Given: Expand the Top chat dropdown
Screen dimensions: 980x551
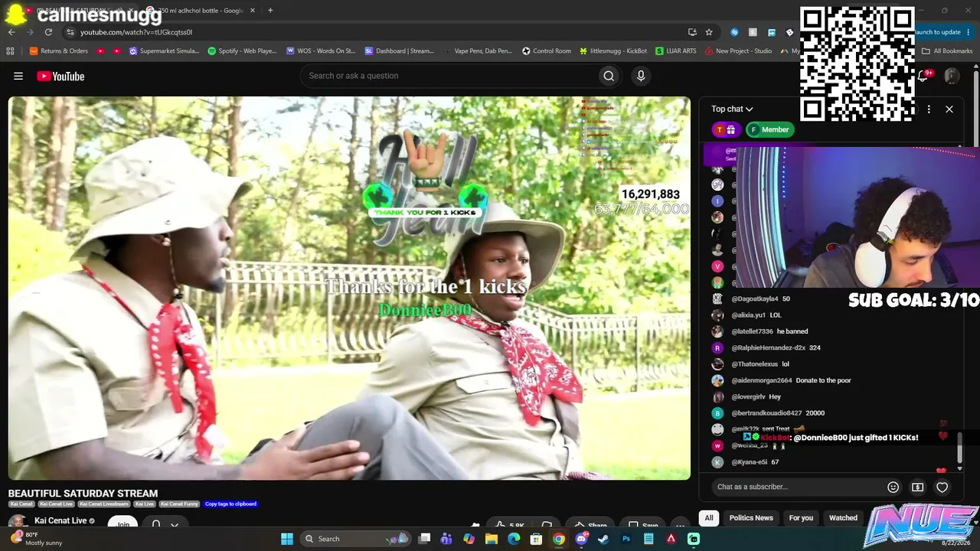Looking at the screenshot, I should point(732,109).
